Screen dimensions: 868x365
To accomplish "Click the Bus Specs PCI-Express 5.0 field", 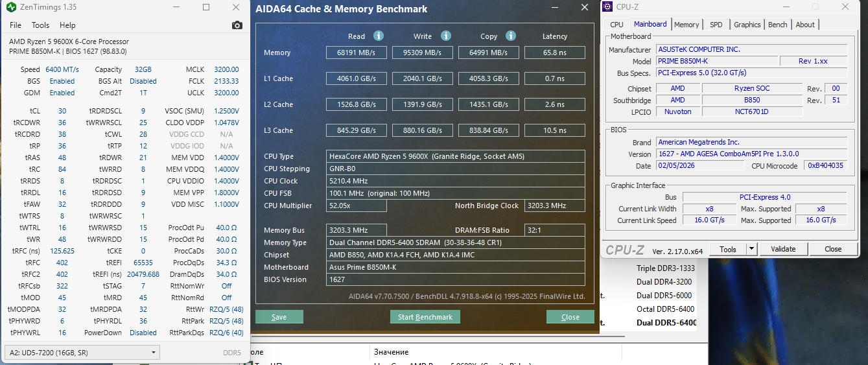I will pos(751,73).
